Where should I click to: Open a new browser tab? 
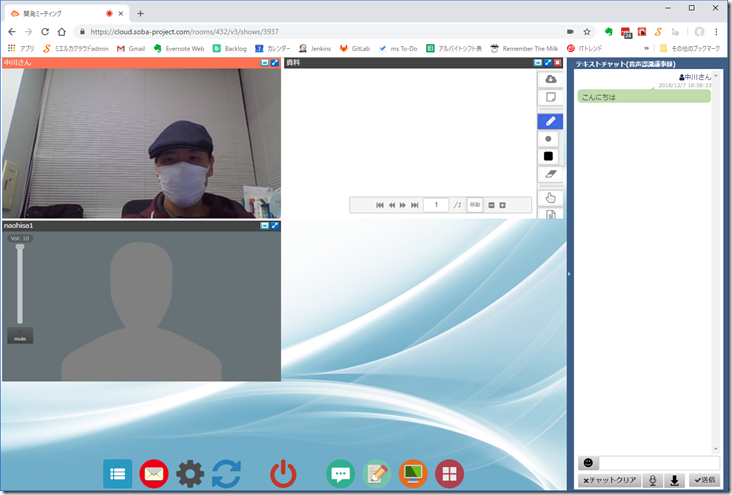[141, 14]
